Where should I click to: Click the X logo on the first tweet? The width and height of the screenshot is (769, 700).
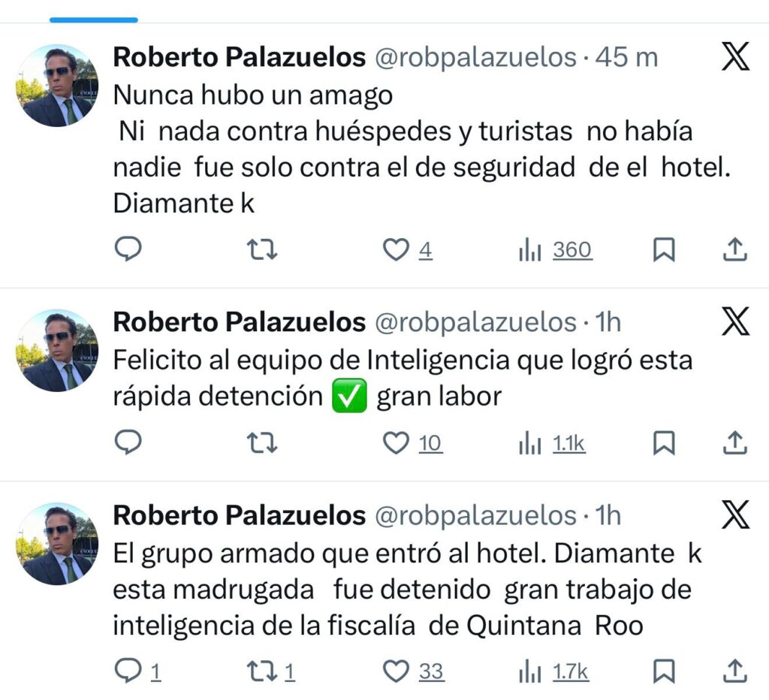point(735,57)
